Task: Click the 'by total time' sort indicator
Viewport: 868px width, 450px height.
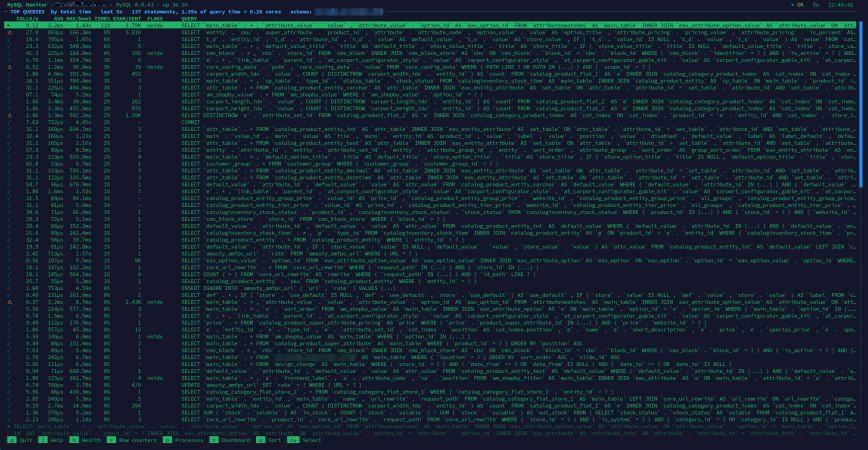Action: coord(71,12)
